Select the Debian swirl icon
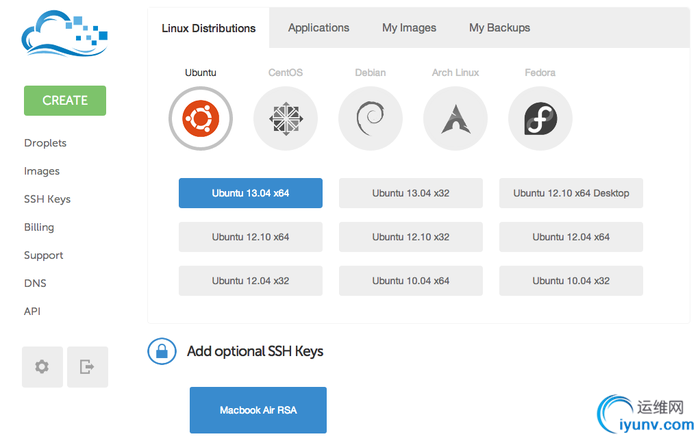 371,118
